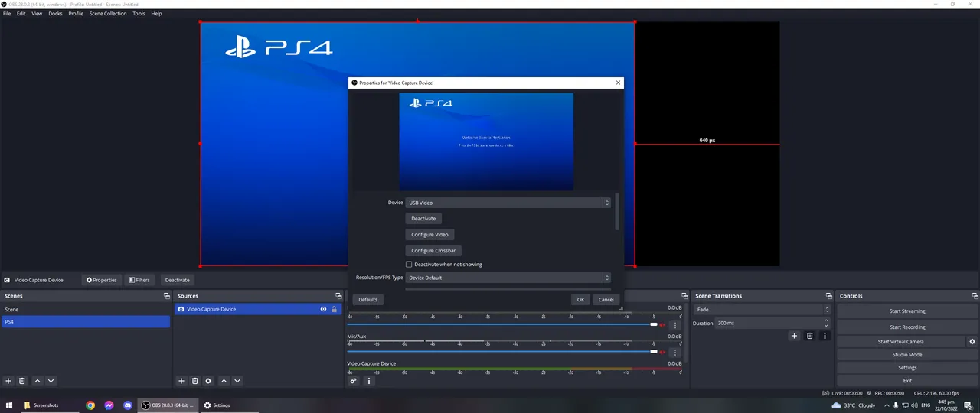Open the File menu
The height and width of the screenshot is (413, 980).
[7, 14]
